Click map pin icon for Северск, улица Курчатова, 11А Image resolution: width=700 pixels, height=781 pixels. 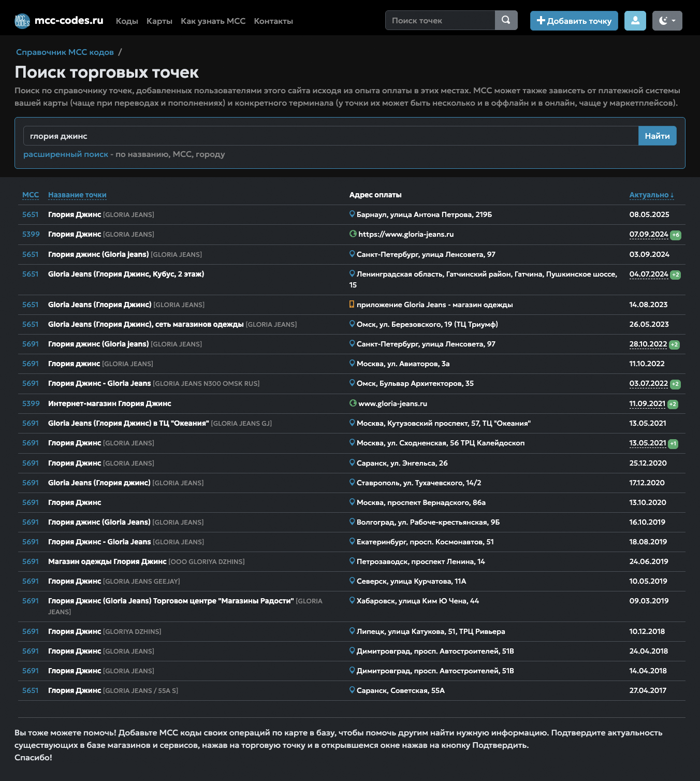coord(352,581)
